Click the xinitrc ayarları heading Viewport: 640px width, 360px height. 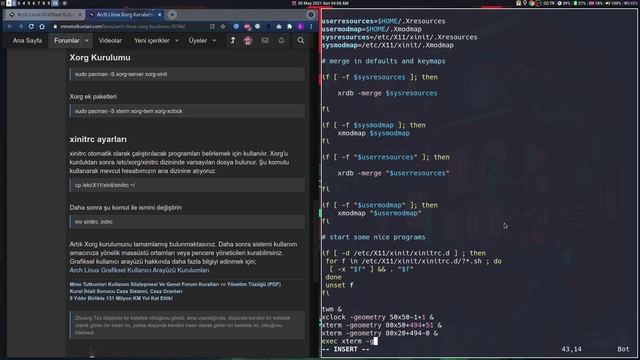98,139
